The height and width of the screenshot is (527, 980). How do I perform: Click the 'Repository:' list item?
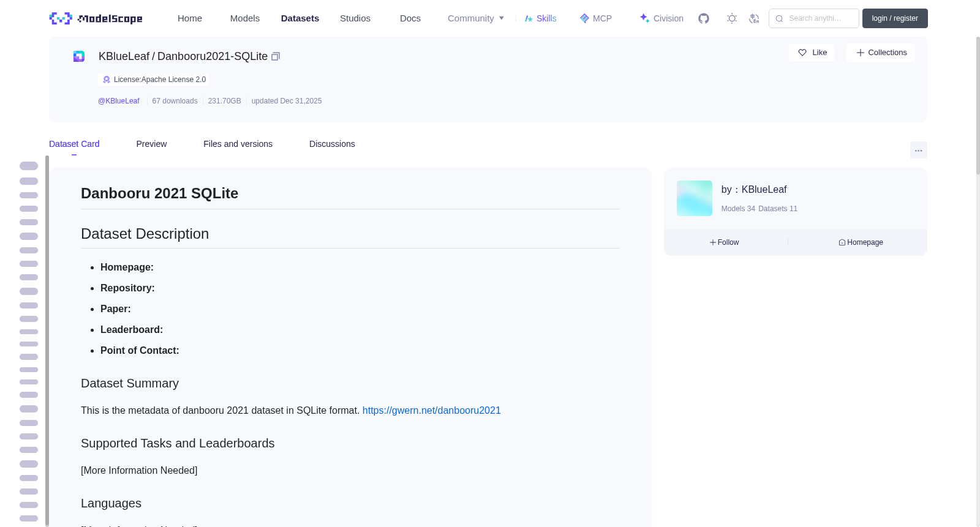click(127, 288)
